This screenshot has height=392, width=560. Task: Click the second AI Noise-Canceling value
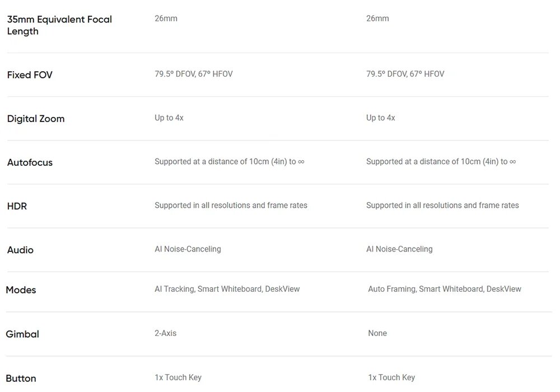point(399,249)
